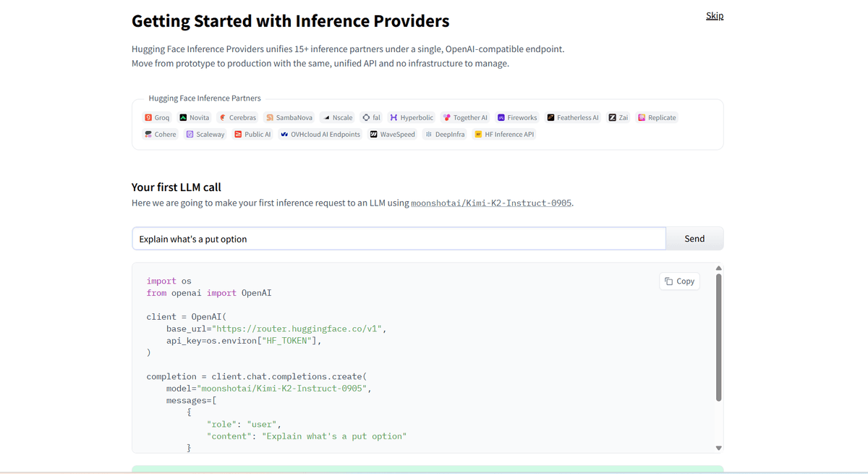This screenshot has width=868, height=474.
Task: Click the 'Your first LLM call' heading
Action: (176, 187)
